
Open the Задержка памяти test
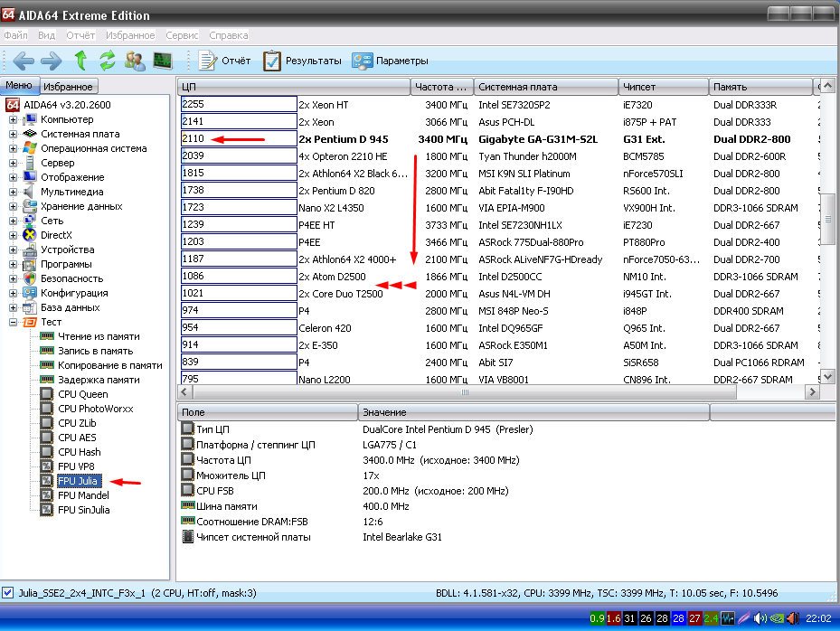[91, 380]
